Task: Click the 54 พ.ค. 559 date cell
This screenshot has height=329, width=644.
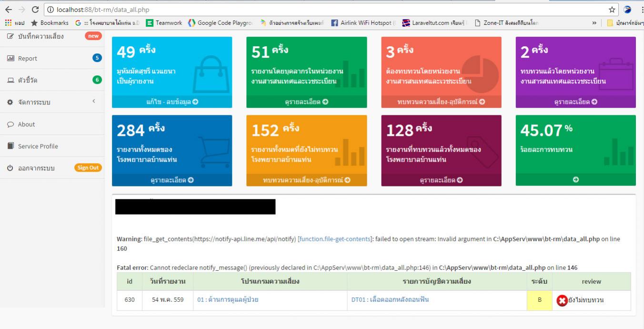Action: point(168,300)
